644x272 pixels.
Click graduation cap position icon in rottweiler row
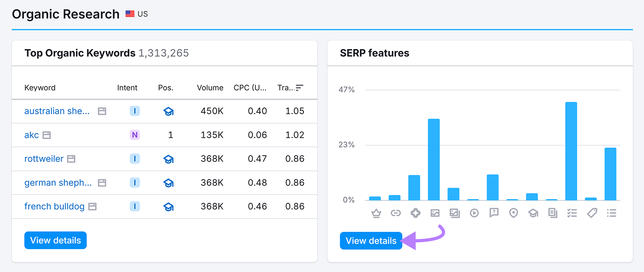click(168, 159)
